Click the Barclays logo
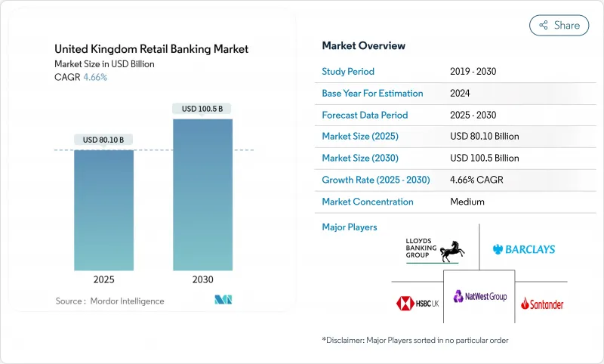The width and height of the screenshot is (604, 364). [523, 249]
